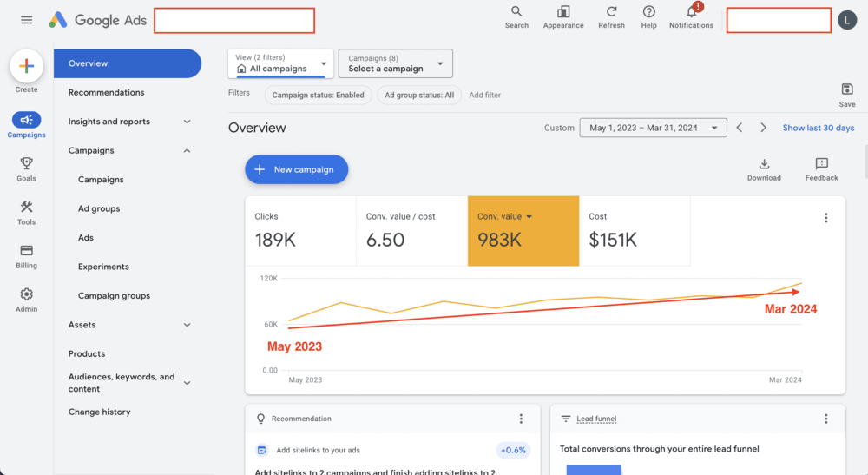Open Ad groups in the navigation
The image size is (868, 475).
click(99, 208)
